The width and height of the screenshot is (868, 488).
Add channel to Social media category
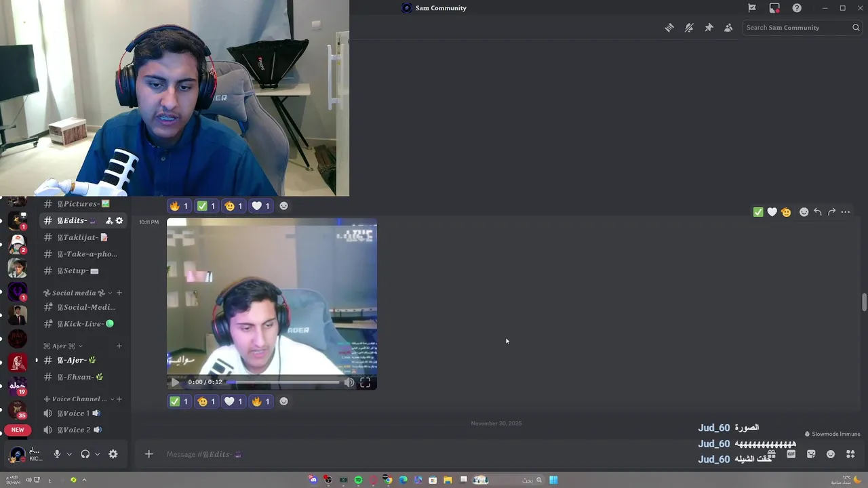pos(119,293)
